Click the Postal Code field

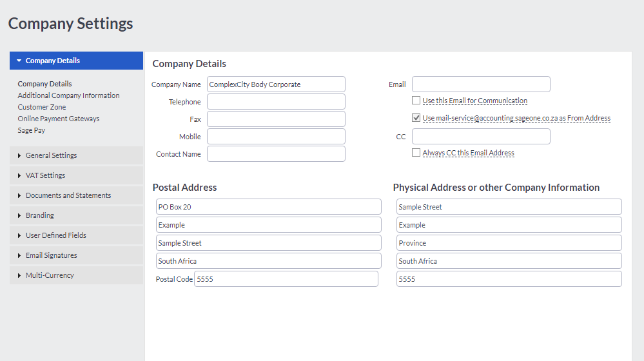pos(286,279)
